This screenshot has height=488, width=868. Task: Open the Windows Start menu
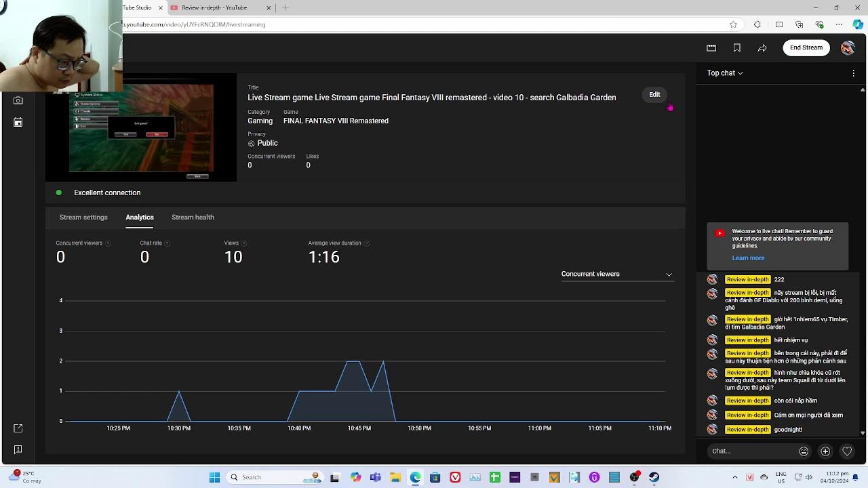214,477
